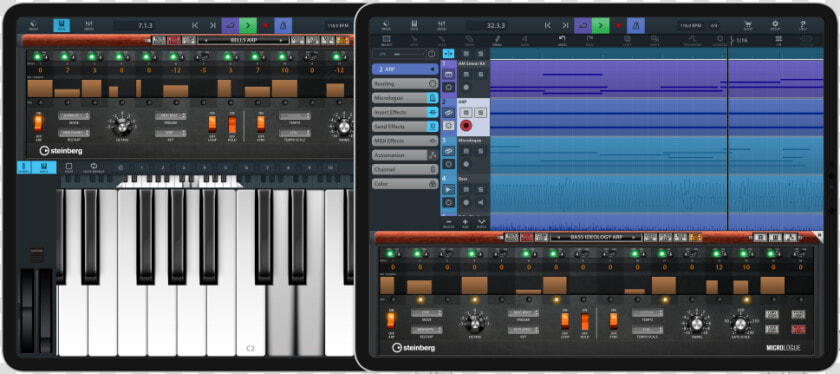The image size is (840, 374).
Task: Click the Delete track minus button
Action: (x=448, y=222)
